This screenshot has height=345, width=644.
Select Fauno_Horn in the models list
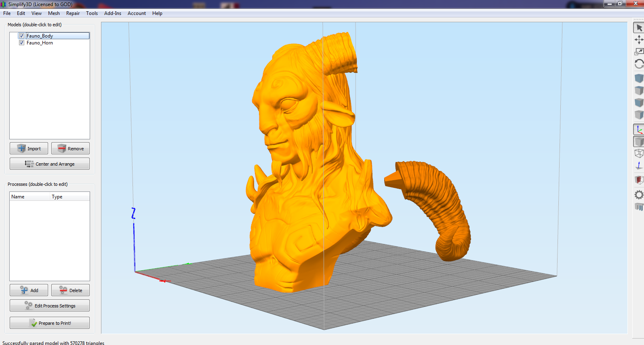click(x=40, y=43)
